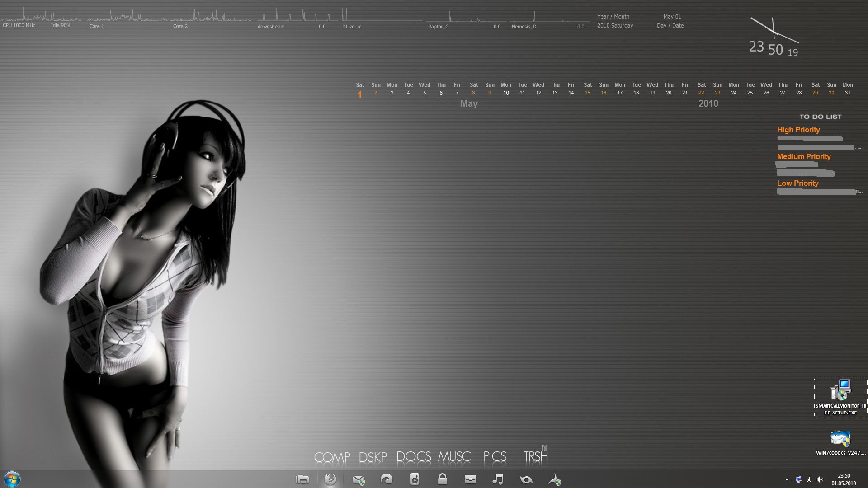Image resolution: width=868 pixels, height=488 pixels.
Task: Show hidden system tray icons
Action: [x=787, y=479]
